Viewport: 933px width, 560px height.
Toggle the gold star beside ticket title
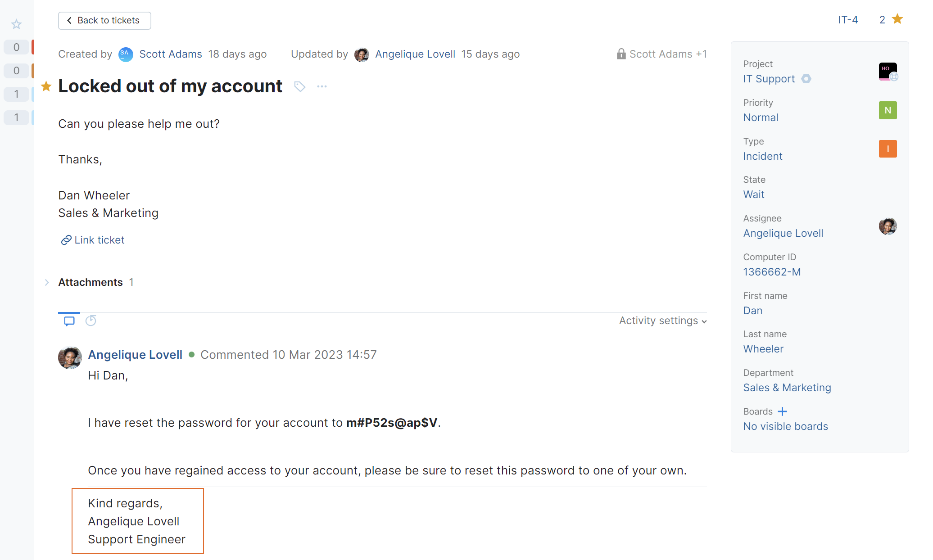point(46,86)
